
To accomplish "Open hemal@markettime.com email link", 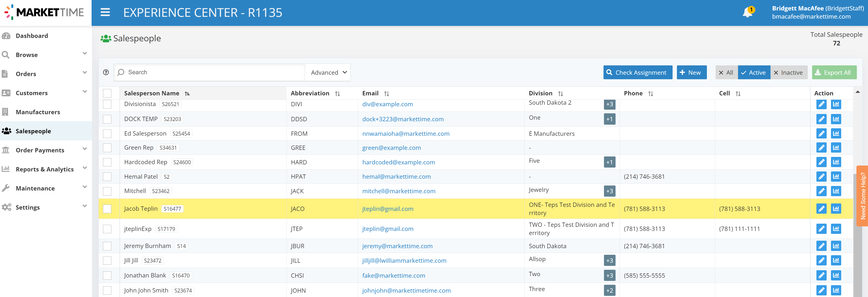I will tap(396, 176).
